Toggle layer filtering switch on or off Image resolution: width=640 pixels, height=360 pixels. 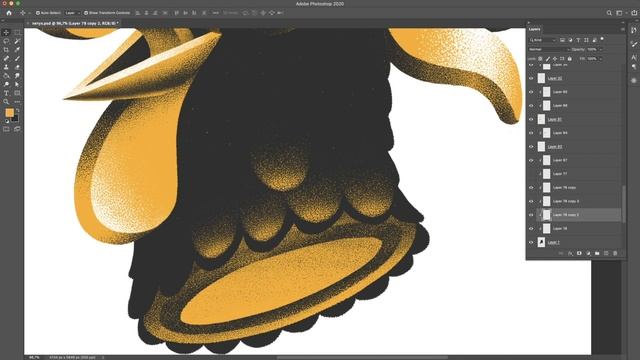click(602, 39)
